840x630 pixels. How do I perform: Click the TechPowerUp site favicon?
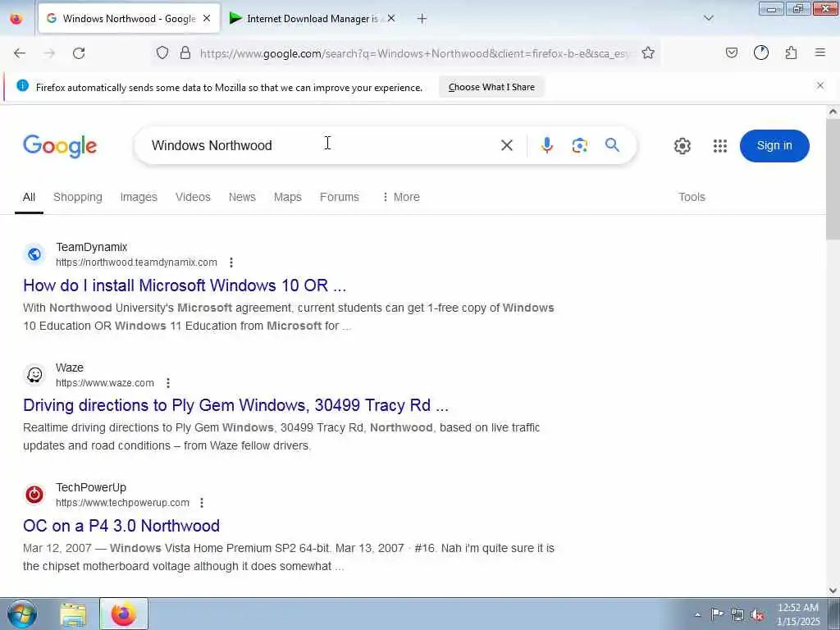click(34, 494)
